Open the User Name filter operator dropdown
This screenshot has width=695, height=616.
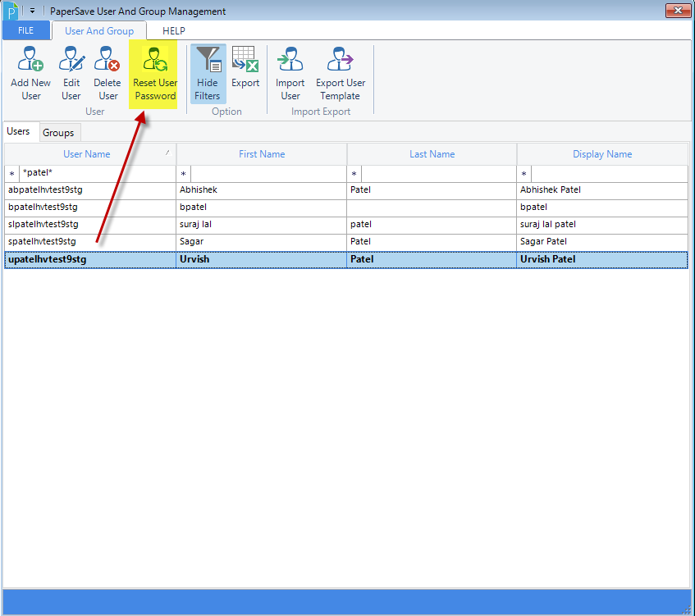[x=12, y=174]
